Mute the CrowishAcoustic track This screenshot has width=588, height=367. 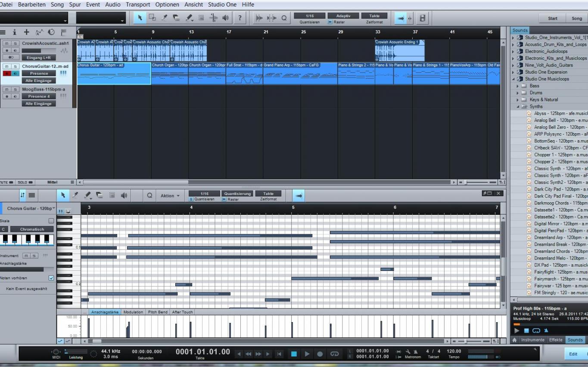click(x=7, y=44)
